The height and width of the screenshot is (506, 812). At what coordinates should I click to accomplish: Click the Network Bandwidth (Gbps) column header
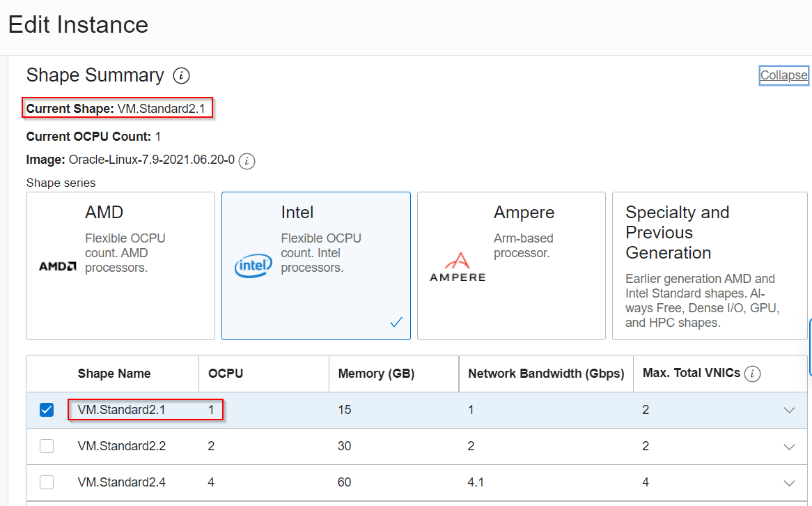click(x=546, y=374)
